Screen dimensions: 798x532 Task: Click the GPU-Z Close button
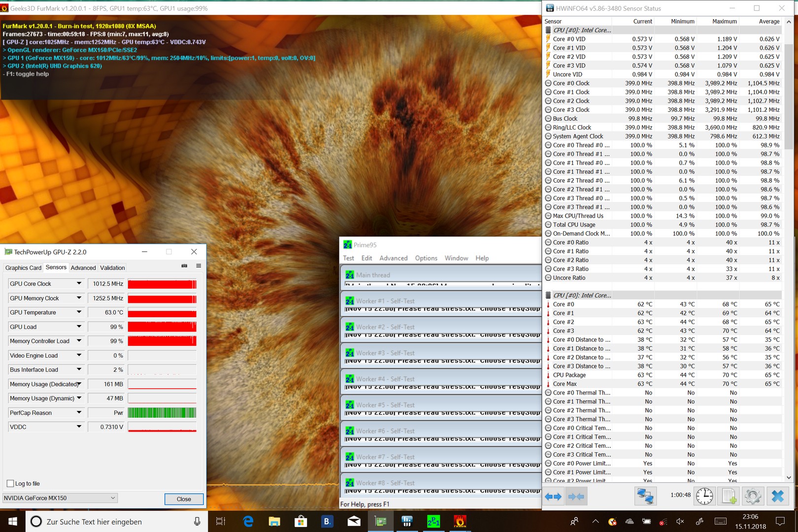tap(184, 499)
